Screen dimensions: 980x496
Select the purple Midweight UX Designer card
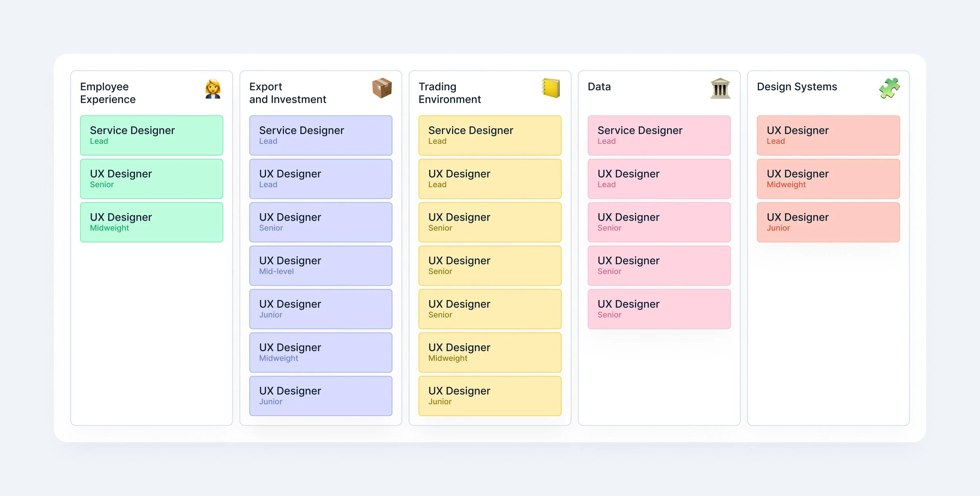click(320, 352)
